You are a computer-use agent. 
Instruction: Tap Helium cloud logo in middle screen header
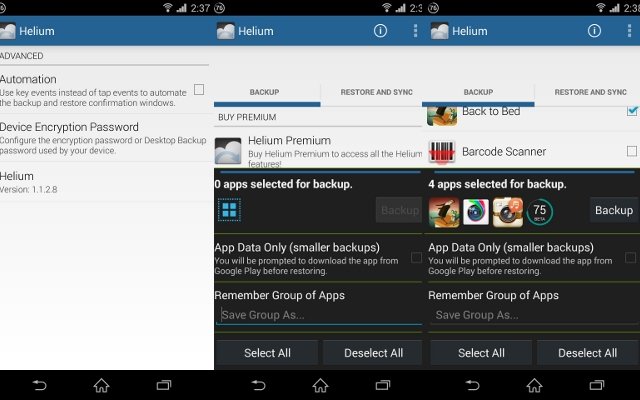click(226, 31)
